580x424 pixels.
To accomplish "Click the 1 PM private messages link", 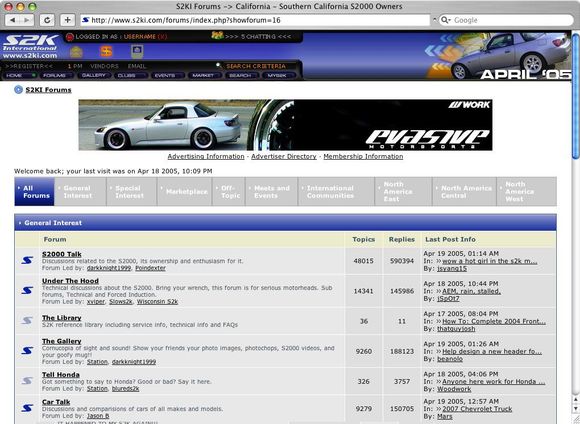I will coord(75,66).
